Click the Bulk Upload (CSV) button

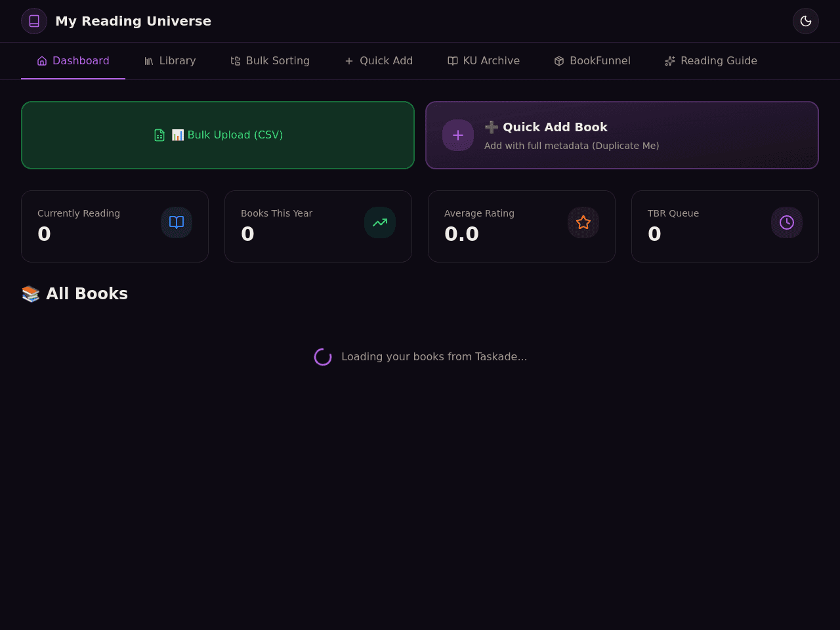(218, 135)
